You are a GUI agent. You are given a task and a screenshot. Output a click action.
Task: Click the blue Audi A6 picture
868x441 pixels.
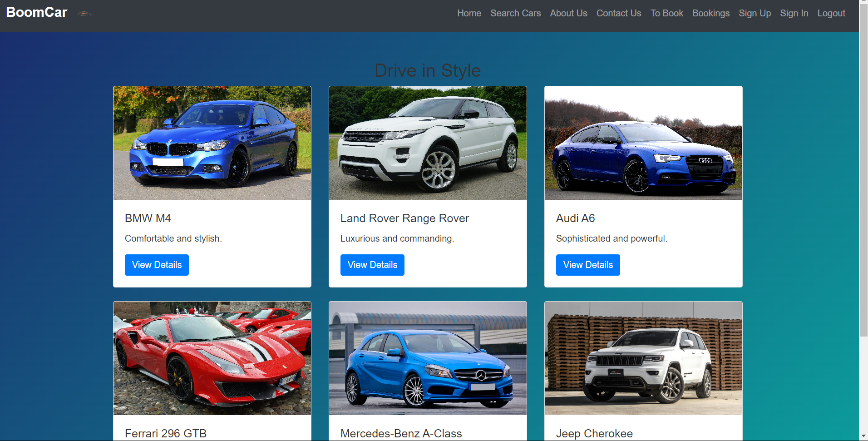point(643,143)
